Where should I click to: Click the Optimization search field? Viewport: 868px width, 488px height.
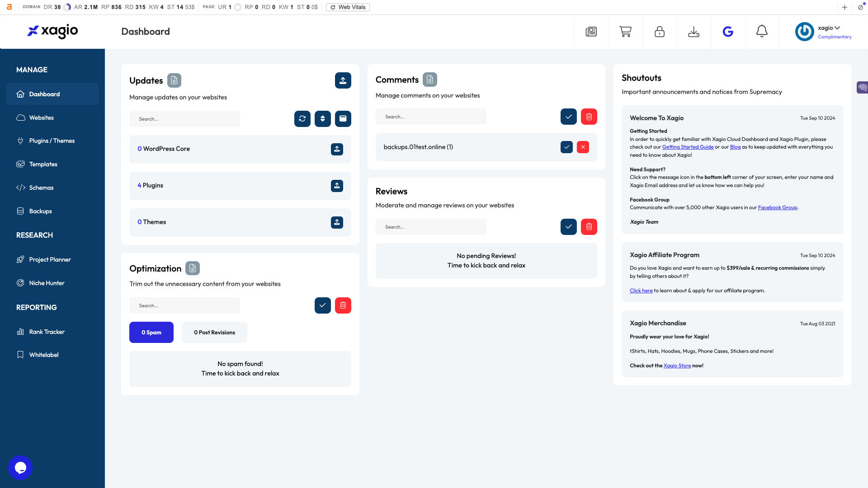[x=184, y=305]
